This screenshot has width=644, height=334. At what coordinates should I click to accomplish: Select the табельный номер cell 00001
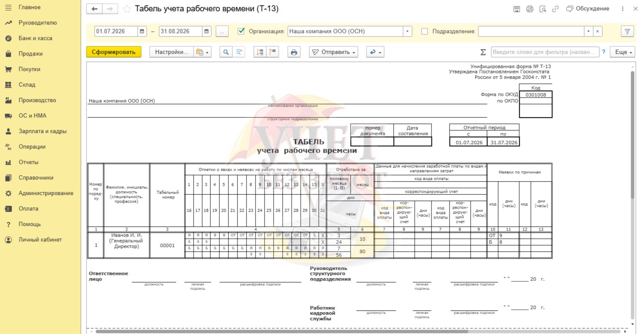point(167,245)
